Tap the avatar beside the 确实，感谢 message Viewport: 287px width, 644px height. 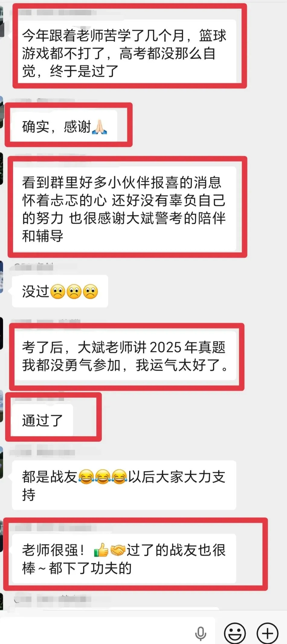click(1, 112)
